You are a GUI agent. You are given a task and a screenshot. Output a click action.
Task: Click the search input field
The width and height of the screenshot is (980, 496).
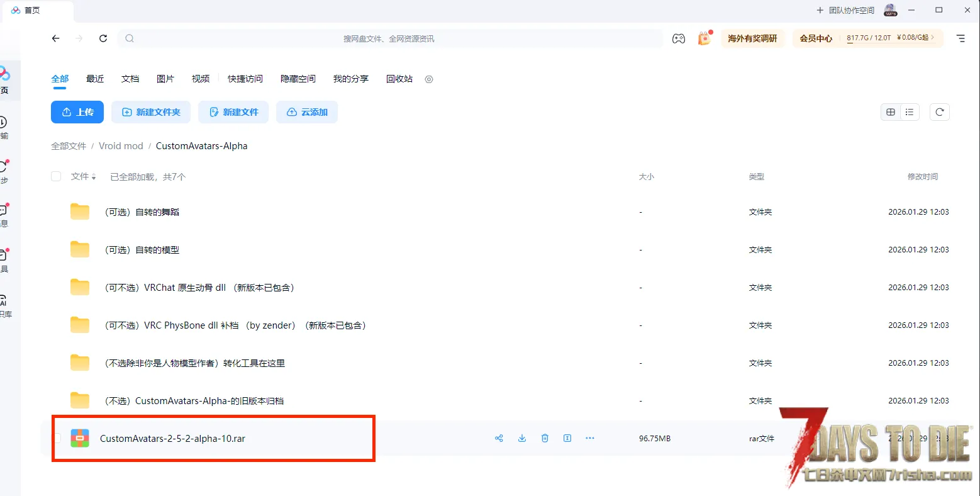point(389,38)
